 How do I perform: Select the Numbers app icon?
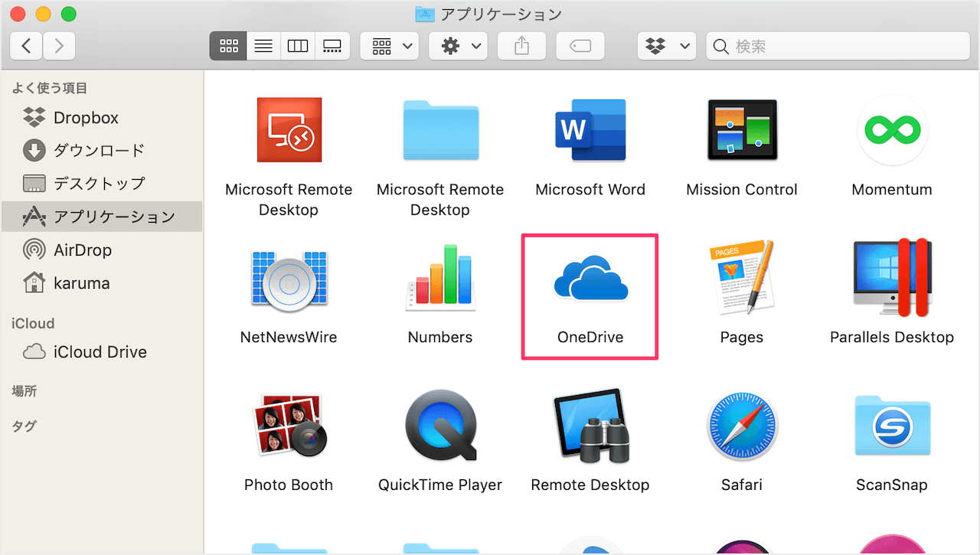(440, 279)
